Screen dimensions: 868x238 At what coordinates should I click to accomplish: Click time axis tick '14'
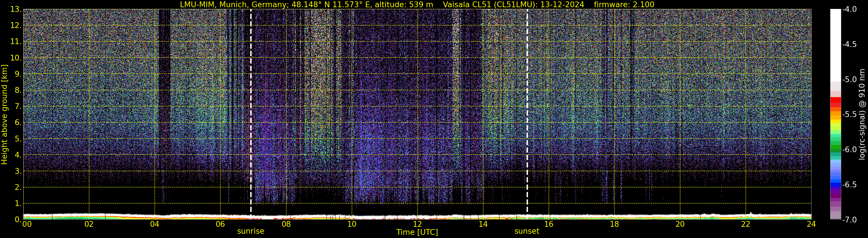pos(483,224)
